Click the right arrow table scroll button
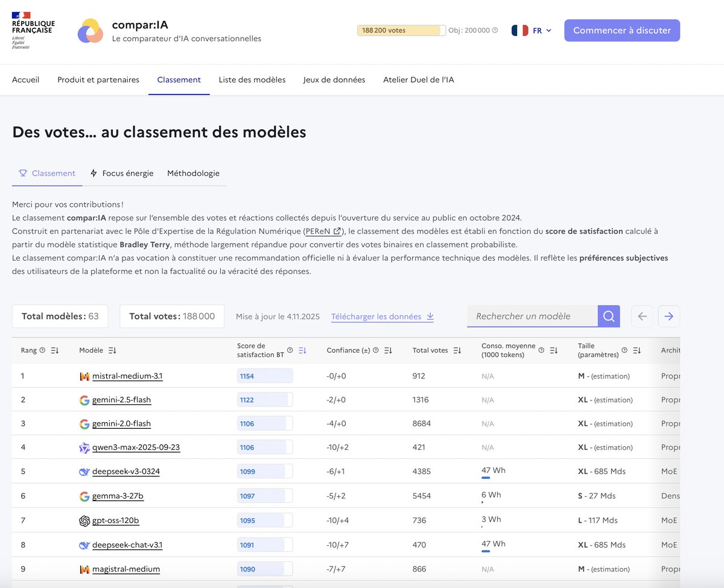 pos(669,316)
